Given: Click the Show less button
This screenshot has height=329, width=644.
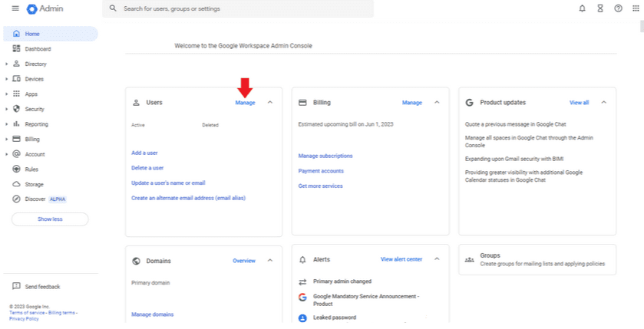Looking at the screenshot, I should pos(50,219).
